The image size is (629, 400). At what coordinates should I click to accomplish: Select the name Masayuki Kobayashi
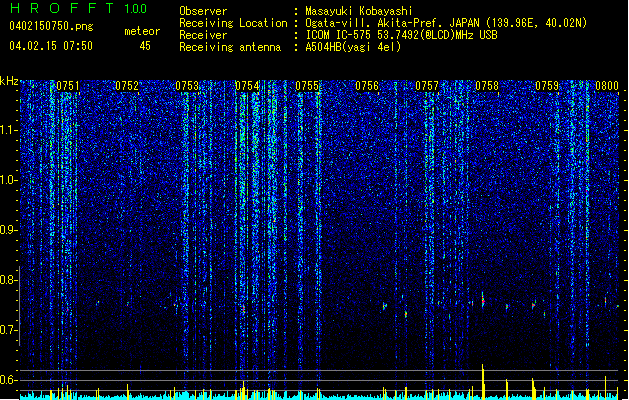click(x=359, y=11)
